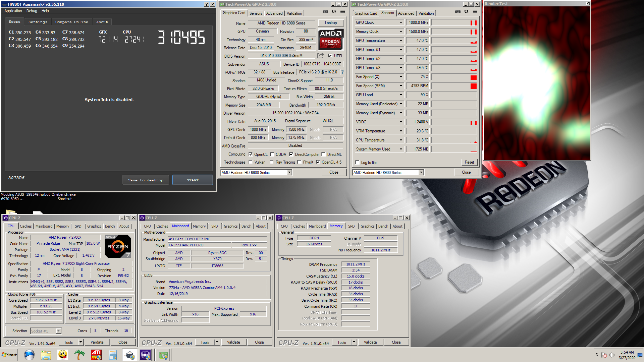
Task: Click the Ryzen 7 logo in CPU-Z
Action: pyautogui.click(x=118, y=246)
